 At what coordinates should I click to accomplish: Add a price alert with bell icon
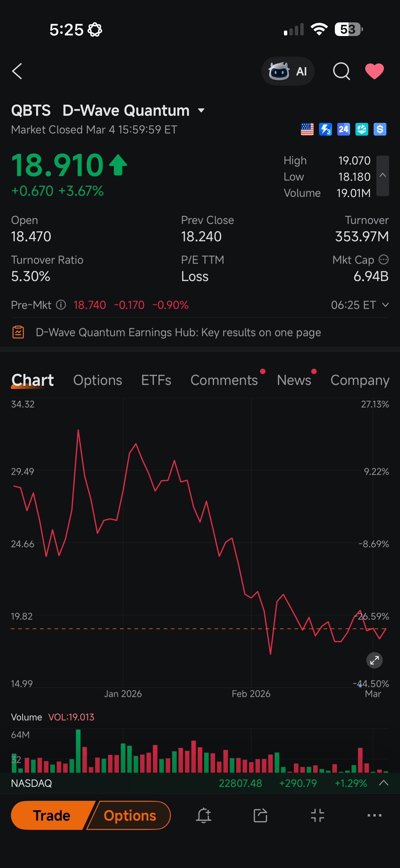(x=204, y=815)
